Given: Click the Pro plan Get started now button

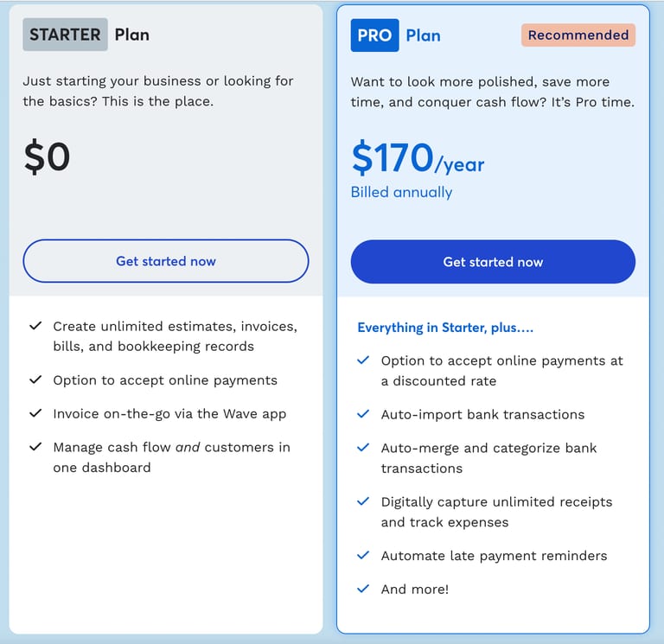Looking at the screenshot, I should coord(493,262).
